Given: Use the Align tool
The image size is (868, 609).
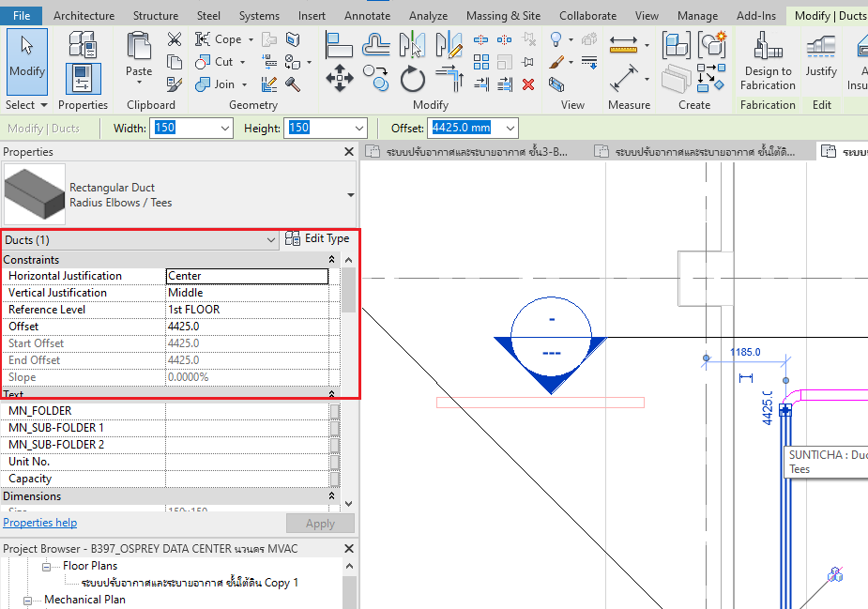Looking at the screenshot, I should pos(340,43).
